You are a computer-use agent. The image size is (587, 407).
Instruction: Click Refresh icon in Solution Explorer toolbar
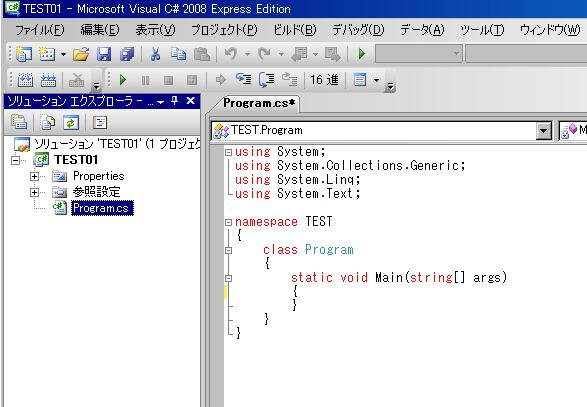pyautogui.click(x=71, y=122)
